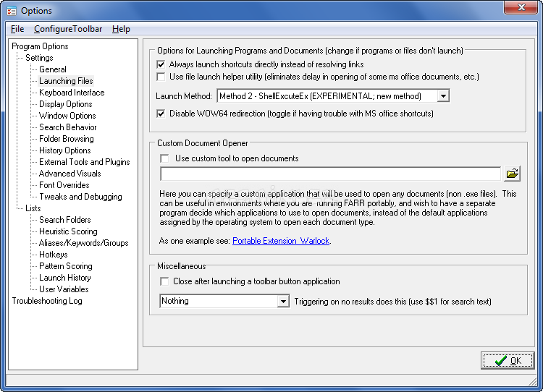Select Font Overrides in the tree
This screenshot has height=392, width=543.
(64, 185)
